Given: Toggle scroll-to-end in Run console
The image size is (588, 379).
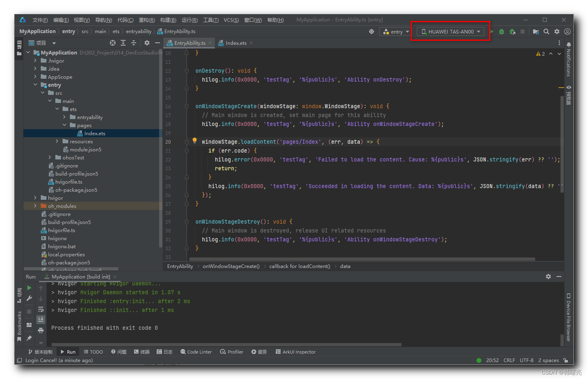Looking at the screenshot, I should (41, 320).
